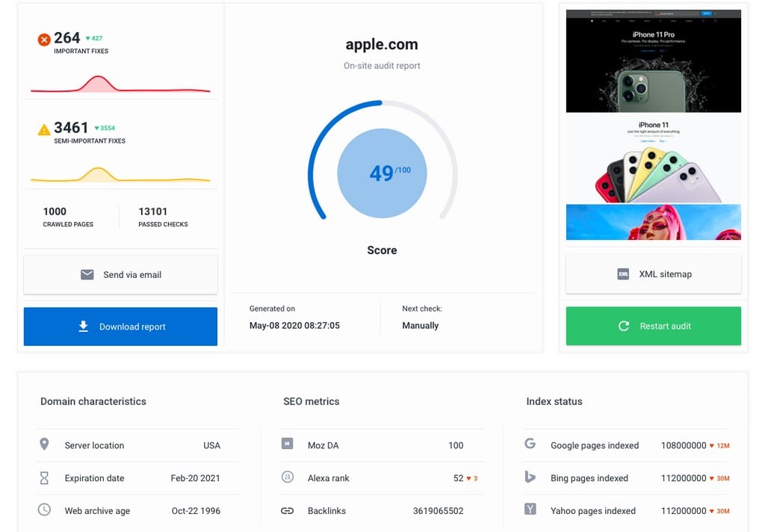
Task: Select the Bing icon beside pages indexed
Action: pos(530,477)
